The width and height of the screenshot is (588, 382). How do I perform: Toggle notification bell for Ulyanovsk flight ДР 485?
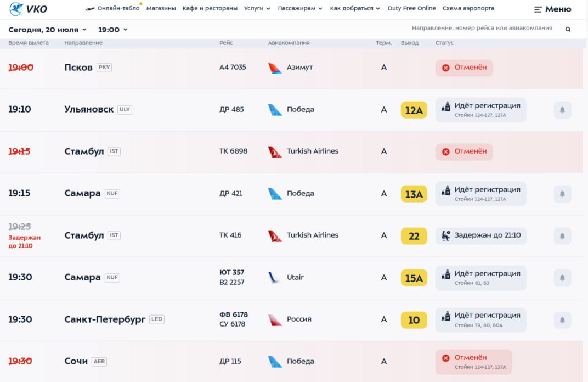pyautogui.click(x=562, y=110)
